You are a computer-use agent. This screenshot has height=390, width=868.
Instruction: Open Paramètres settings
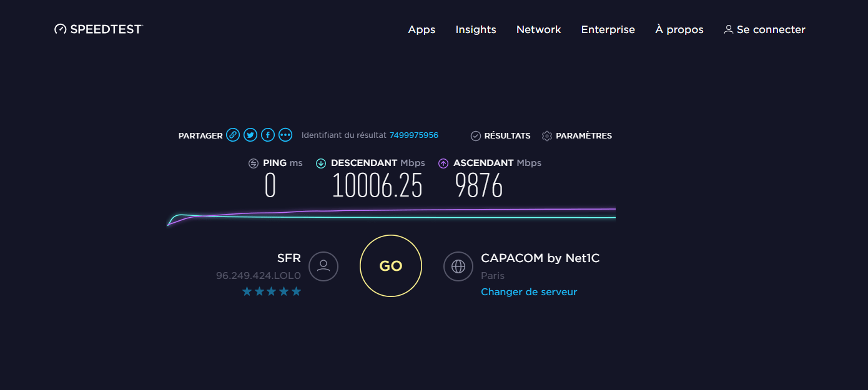coord(577,135)
